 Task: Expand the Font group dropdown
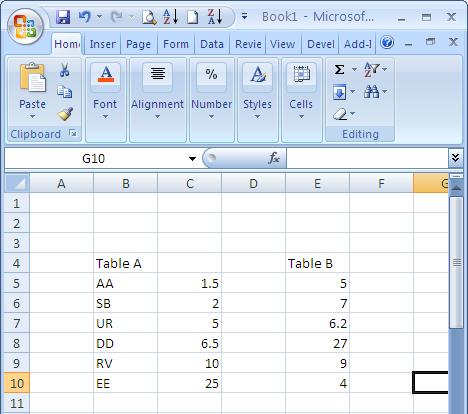click(x=105, y=117)
